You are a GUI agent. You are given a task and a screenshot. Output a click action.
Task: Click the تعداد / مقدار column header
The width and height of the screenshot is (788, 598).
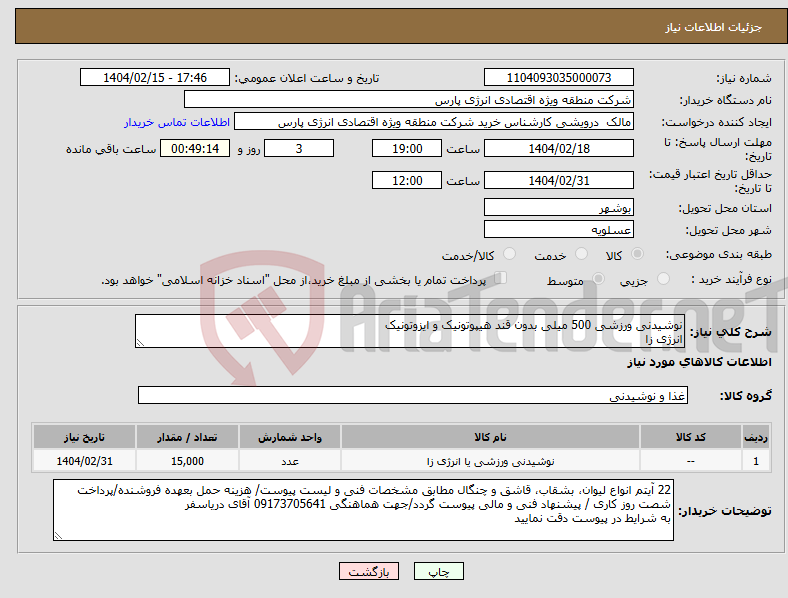(x=187, y=437)
